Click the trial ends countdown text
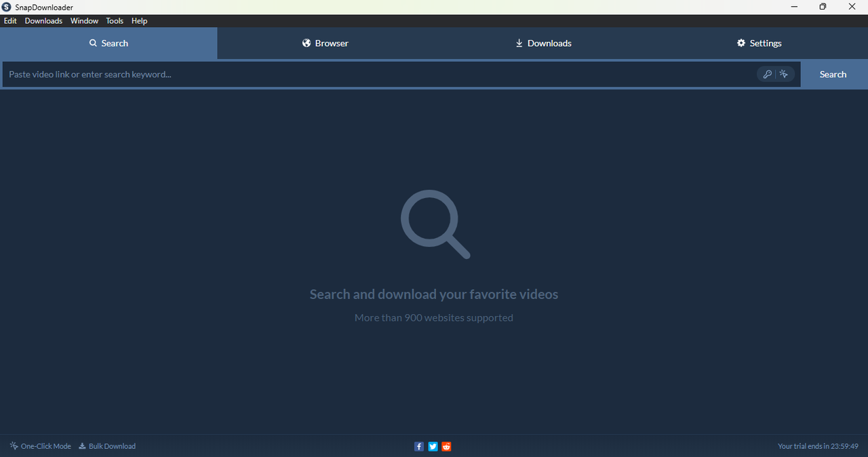The image size is (868, 457). 818,446
